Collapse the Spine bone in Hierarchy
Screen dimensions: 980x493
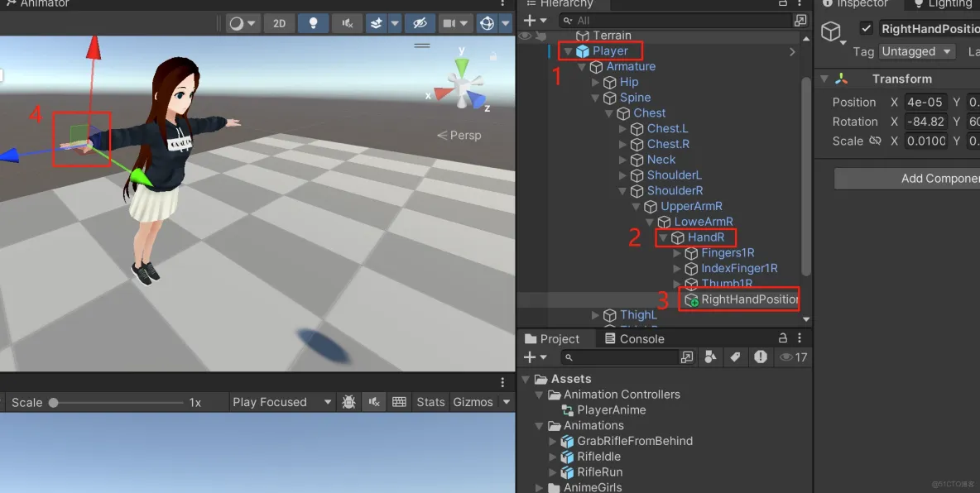point(597,98)
